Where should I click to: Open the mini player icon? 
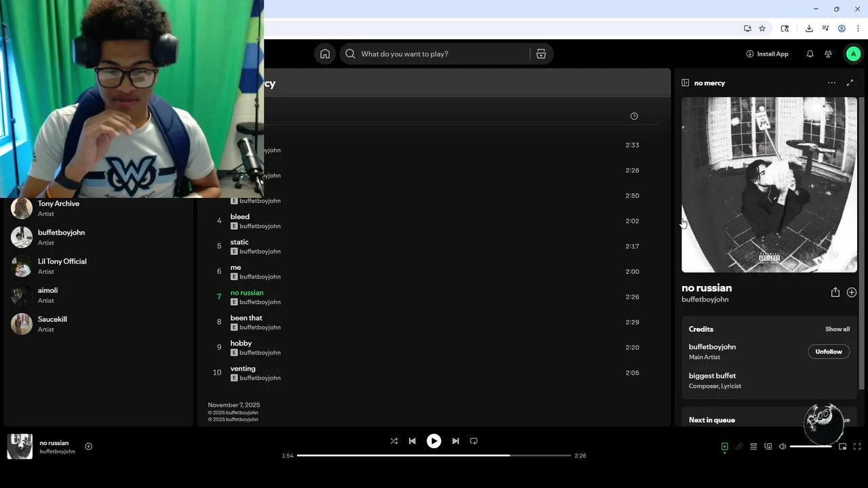pyautogui.click(x=843, y=447)
